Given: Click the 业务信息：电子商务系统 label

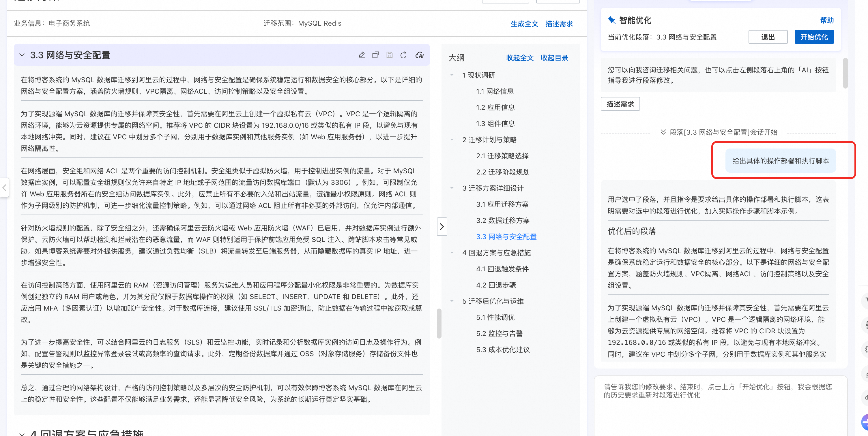Looking at the screenshot, I should (x=52, y=23).
